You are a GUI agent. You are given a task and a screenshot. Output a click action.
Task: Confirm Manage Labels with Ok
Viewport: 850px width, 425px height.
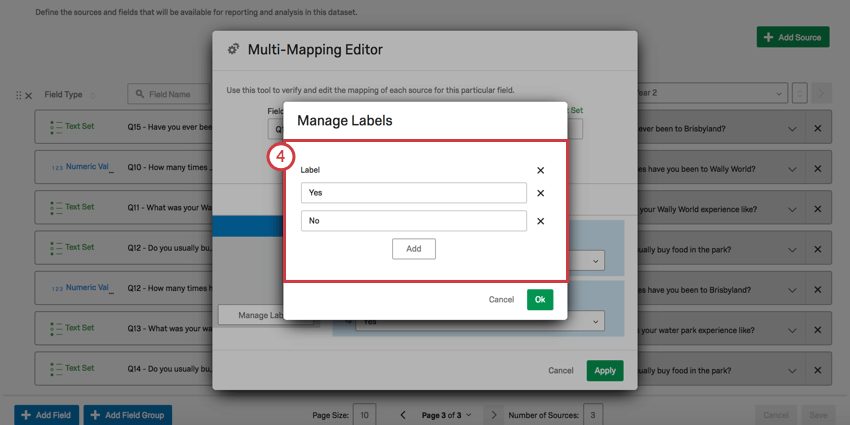pos(540,300)
